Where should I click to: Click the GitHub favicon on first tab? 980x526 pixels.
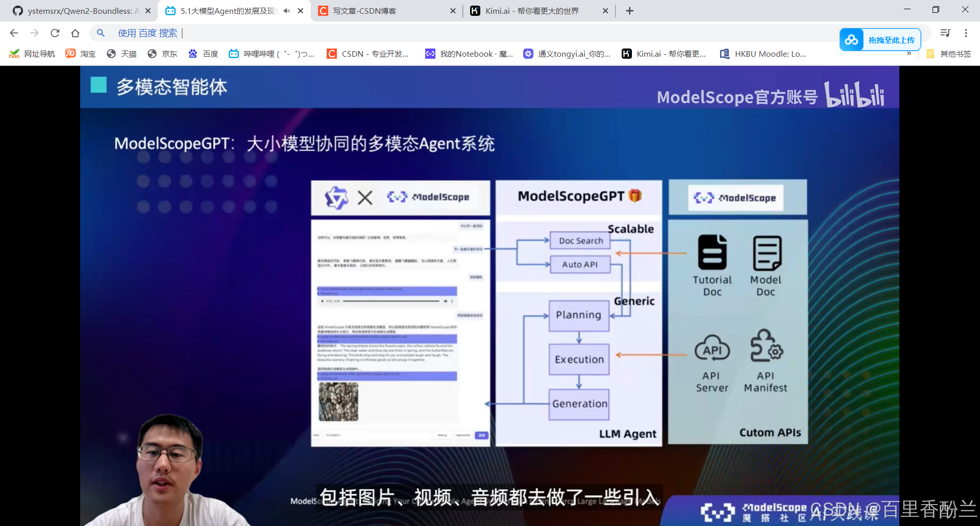[x=18, y=11]
